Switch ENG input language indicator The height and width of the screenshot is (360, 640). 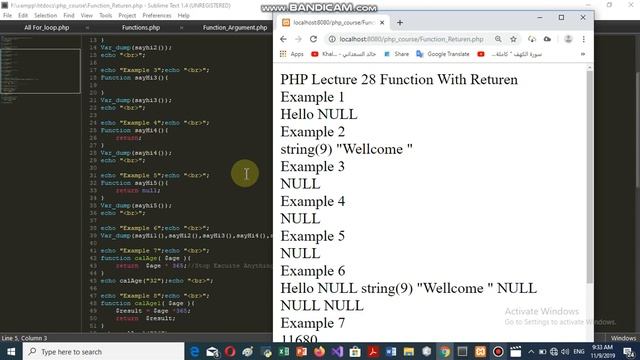point(579,351)
